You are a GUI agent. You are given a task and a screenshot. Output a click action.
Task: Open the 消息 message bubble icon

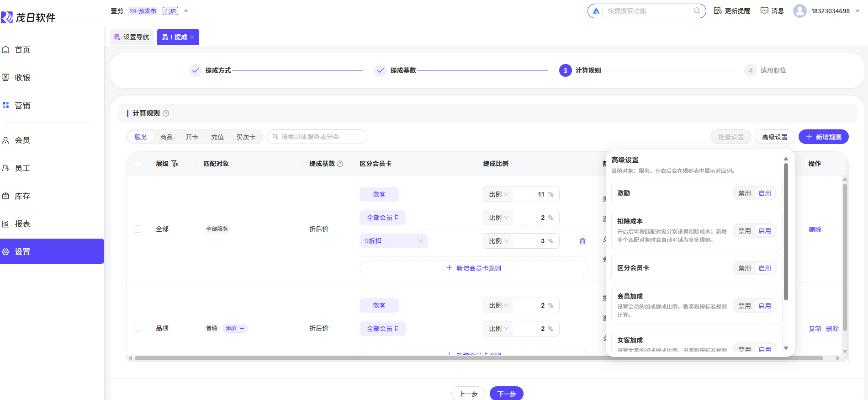(x=764, y=11)
